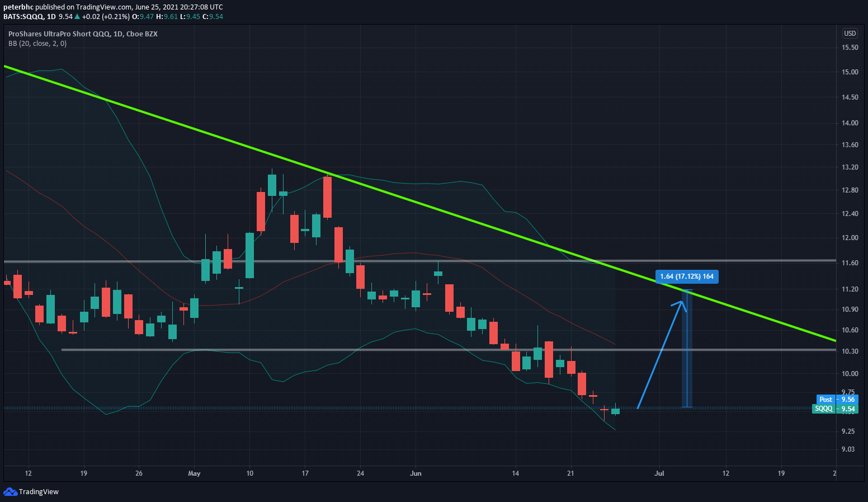Click the 12.40 price axis label
Screen dimensions: 868x502
click(850, 214)
